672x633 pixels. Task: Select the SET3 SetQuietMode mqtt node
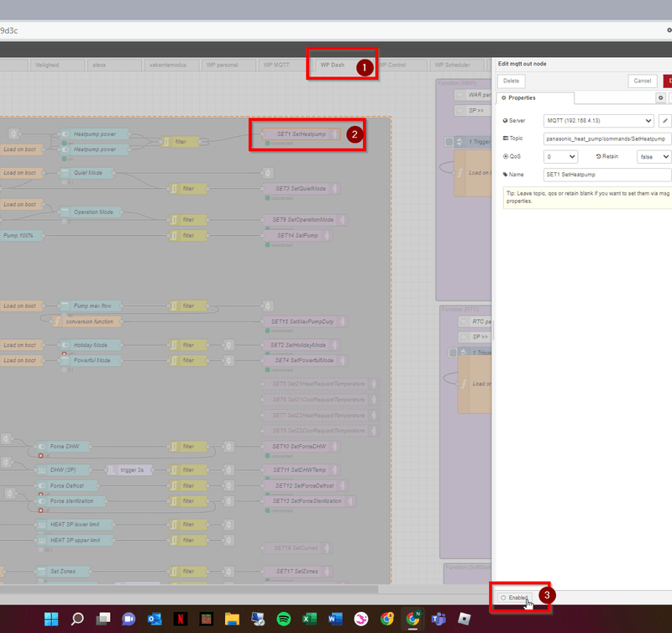(x=302, y=188)
